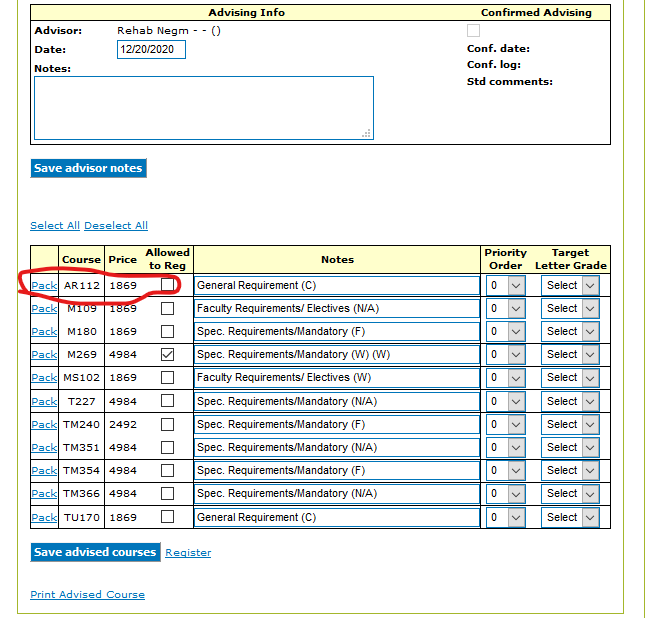Open Priority Order dropdown for TU170
Viewport: 657px width, 618px height.
pyautogui.click(x=506, y=517)
